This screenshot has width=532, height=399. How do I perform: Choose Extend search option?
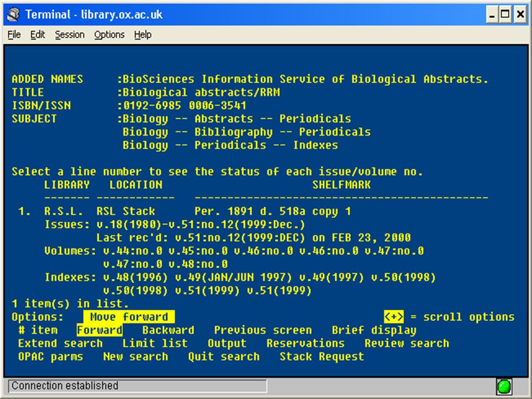point(60,344)
